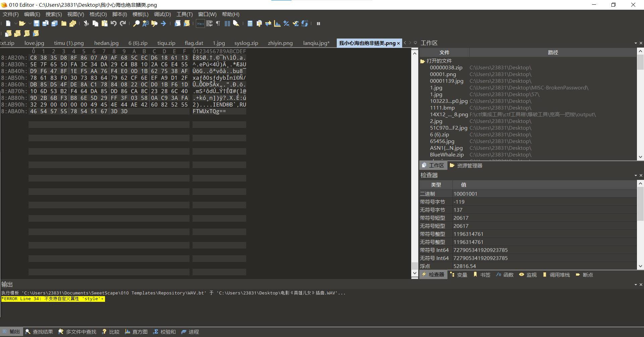Image resolution: width=644 pixels, height=337 pixels.
Task: Create a new file with the New icon
Action: 8,23
